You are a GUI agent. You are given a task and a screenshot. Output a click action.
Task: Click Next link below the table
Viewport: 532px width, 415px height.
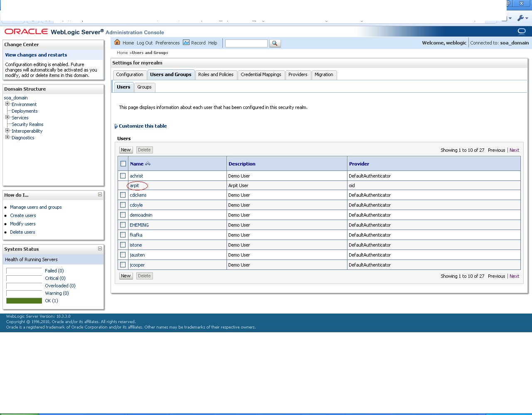(514, 276)
